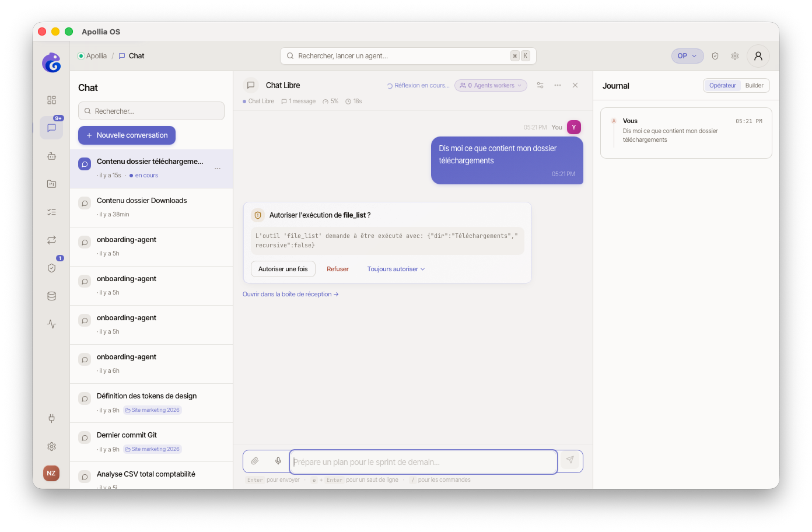
Task: Open the activity pulse icon in sidebar
Action: [x=51, y=324]
